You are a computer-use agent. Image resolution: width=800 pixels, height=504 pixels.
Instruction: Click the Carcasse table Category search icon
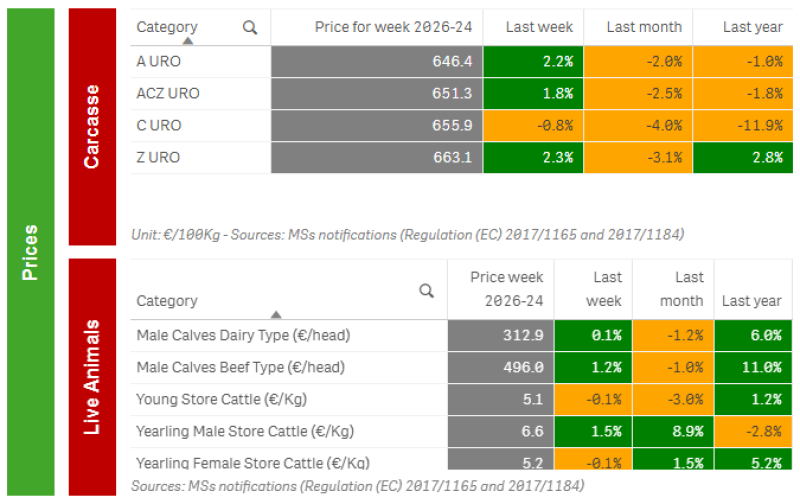point(249,27)
